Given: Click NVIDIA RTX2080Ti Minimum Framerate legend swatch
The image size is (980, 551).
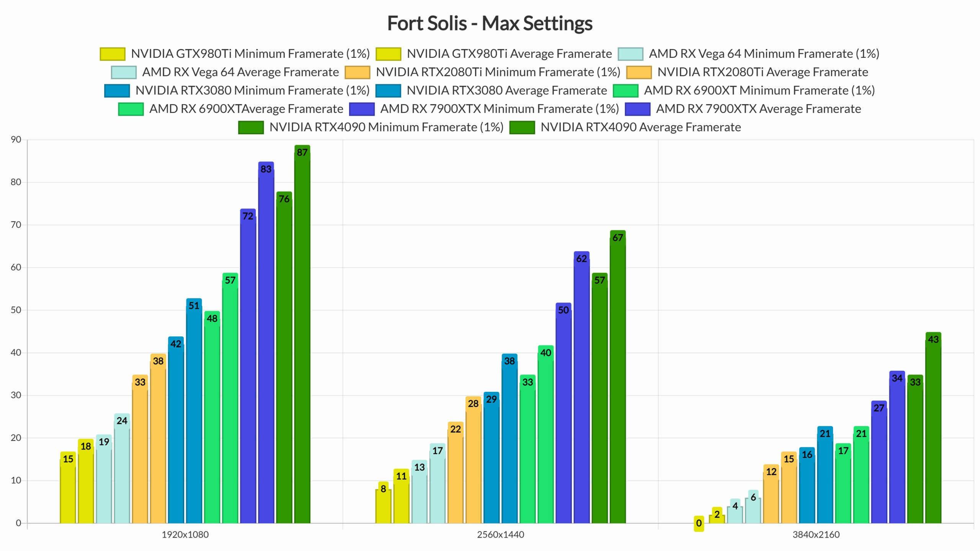Looking at the screenshot, I should (x=357, y=72).
